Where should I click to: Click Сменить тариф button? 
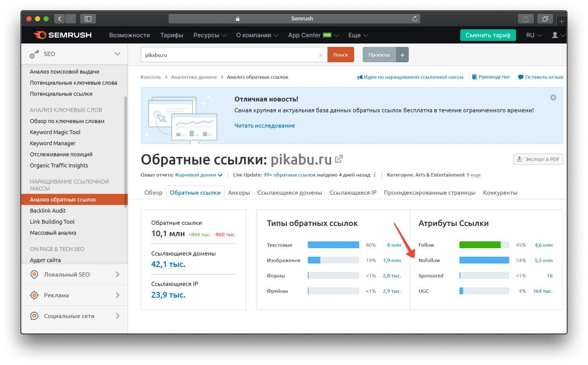click(x=488, y=35)
